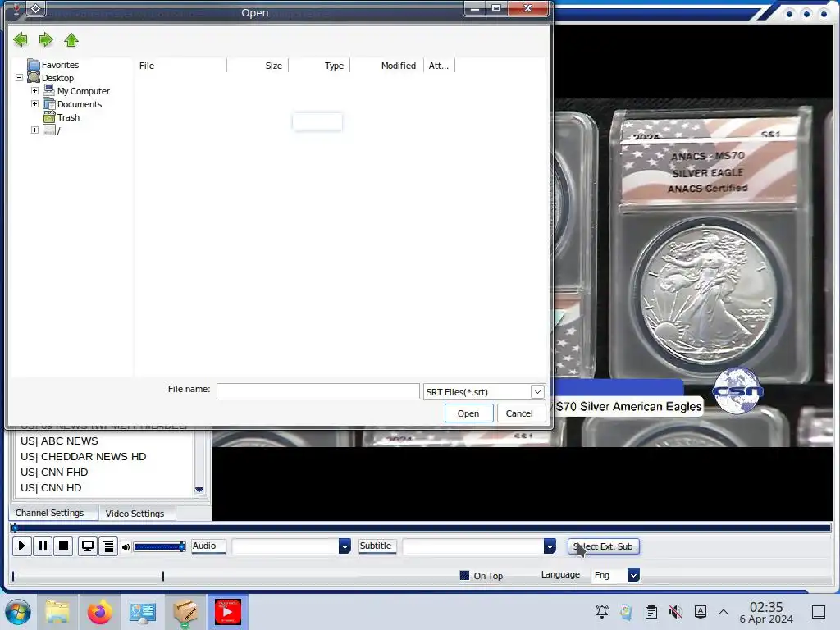Image resolution: width=840 pixels, height=630 pixels.
Task: Open the file manager taskbar icon
Action: point(57,612)
